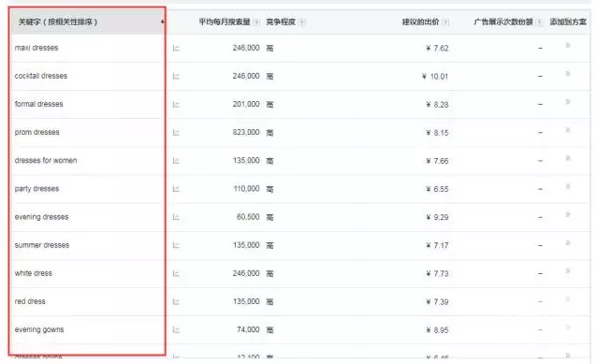Click help icon beside 竞争程度
597x364 pixels.
point(302,22)
